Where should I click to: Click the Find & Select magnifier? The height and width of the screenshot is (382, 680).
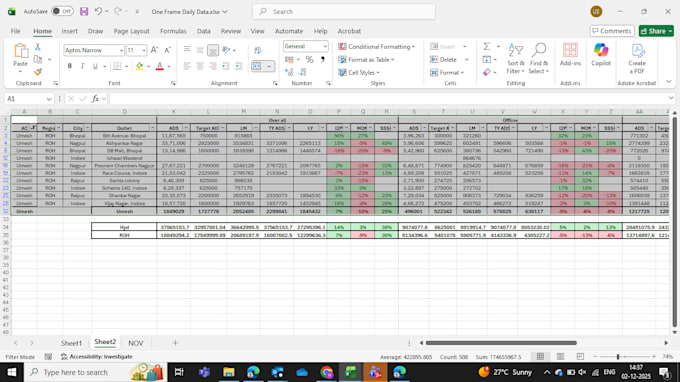539,59
